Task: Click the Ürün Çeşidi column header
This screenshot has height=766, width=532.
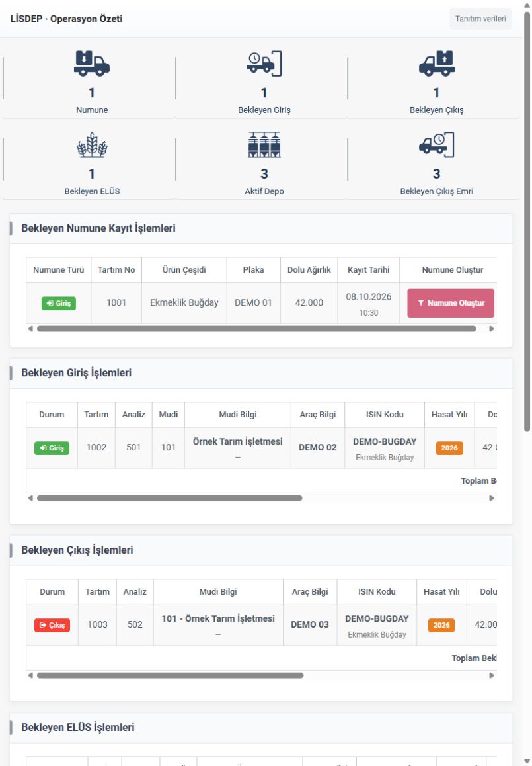Action: 184,270
